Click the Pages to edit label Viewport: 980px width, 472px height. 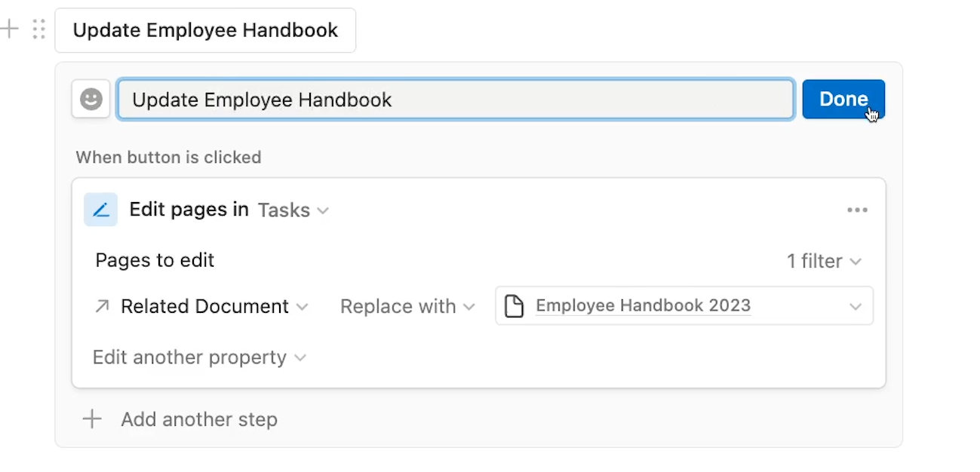(155, 261)
